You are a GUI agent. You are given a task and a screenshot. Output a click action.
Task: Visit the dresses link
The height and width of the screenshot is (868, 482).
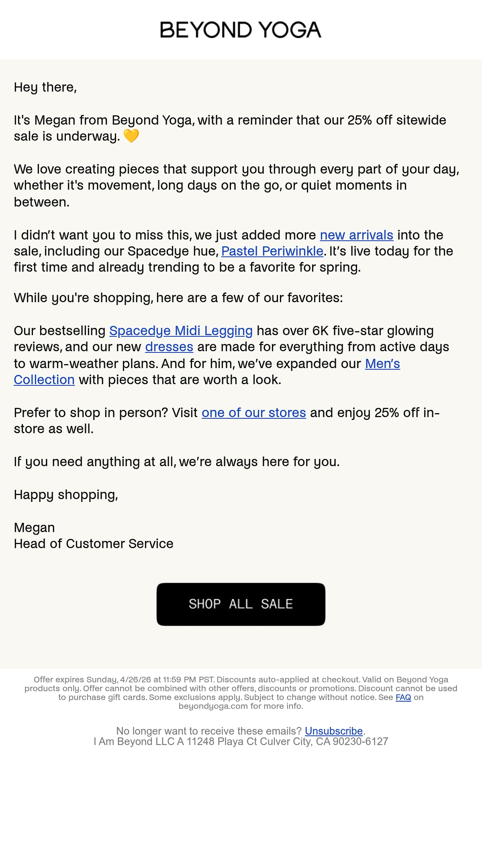(169, 347)
